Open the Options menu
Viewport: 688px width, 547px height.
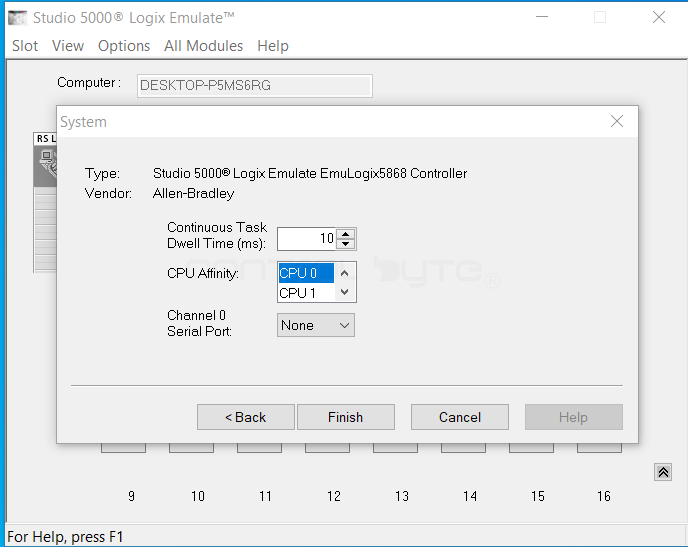[x=124, y=46]
